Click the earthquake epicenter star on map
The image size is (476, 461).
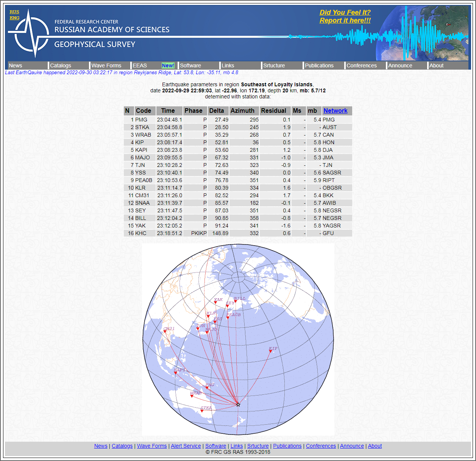pyautogui.click(x=238, y=405)
